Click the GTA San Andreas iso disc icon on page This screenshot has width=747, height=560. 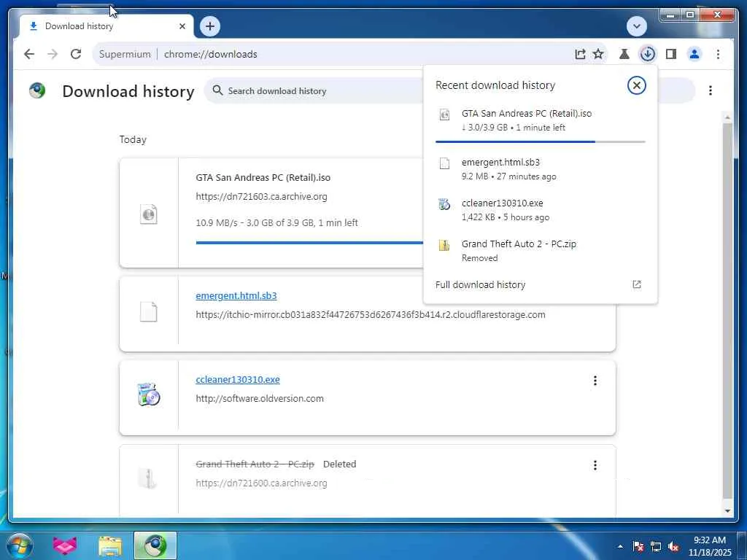(x=148, y=214)
